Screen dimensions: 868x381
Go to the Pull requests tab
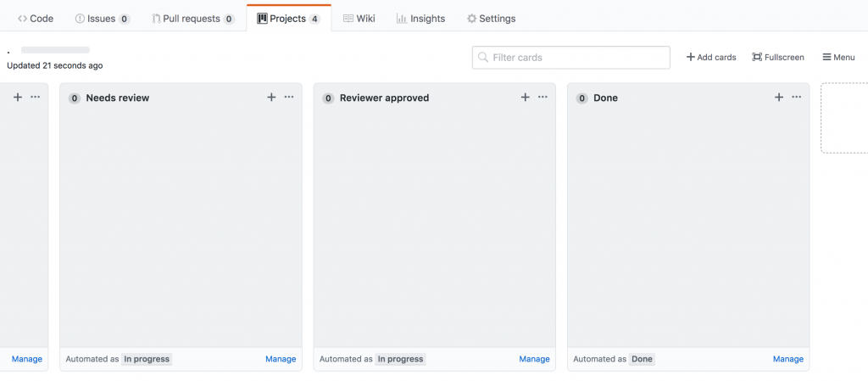click(x=193, y=19)
